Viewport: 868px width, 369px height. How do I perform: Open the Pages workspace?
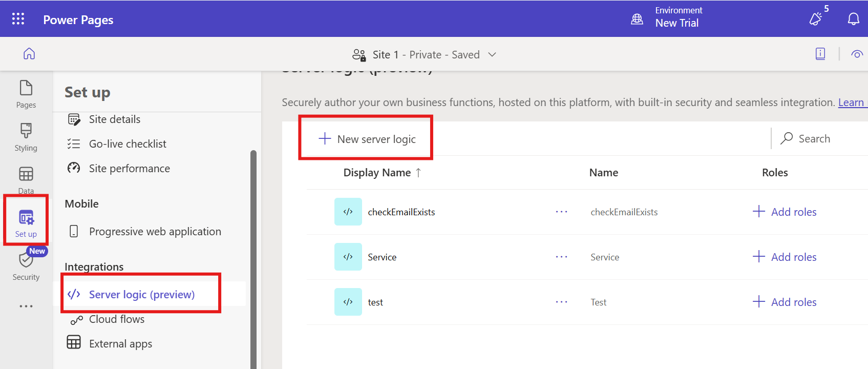pos(26,94)
